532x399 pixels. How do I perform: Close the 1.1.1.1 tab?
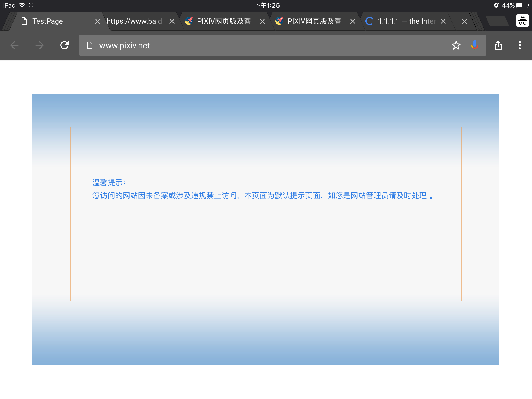point(443,21)
